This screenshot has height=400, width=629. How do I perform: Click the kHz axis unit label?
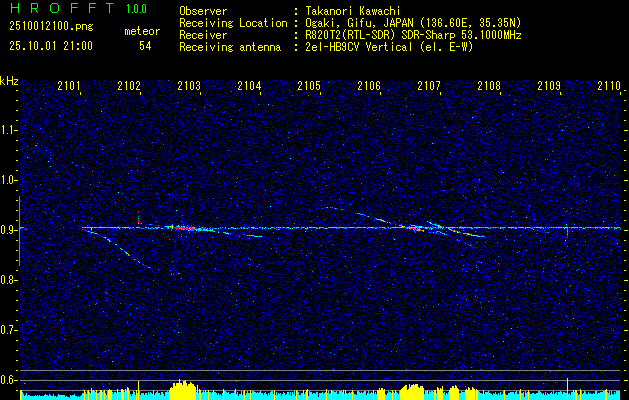coord(9,81)
